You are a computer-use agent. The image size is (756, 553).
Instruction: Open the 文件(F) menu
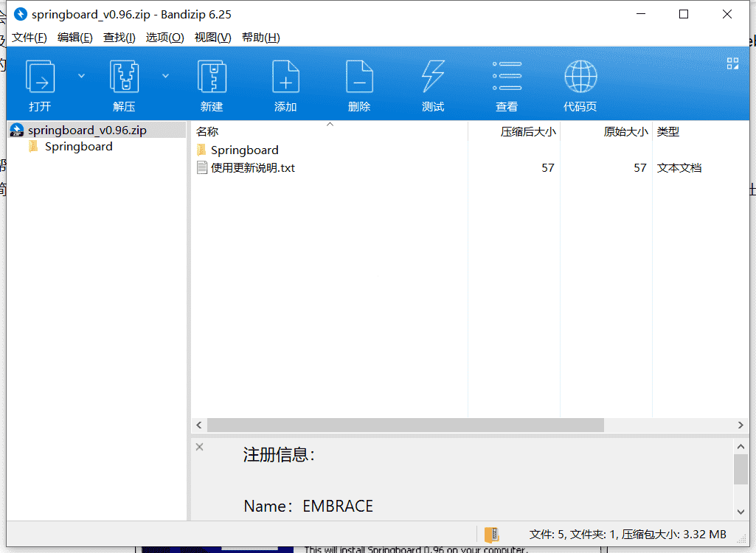pyautogui.click(x=29, y=38)
